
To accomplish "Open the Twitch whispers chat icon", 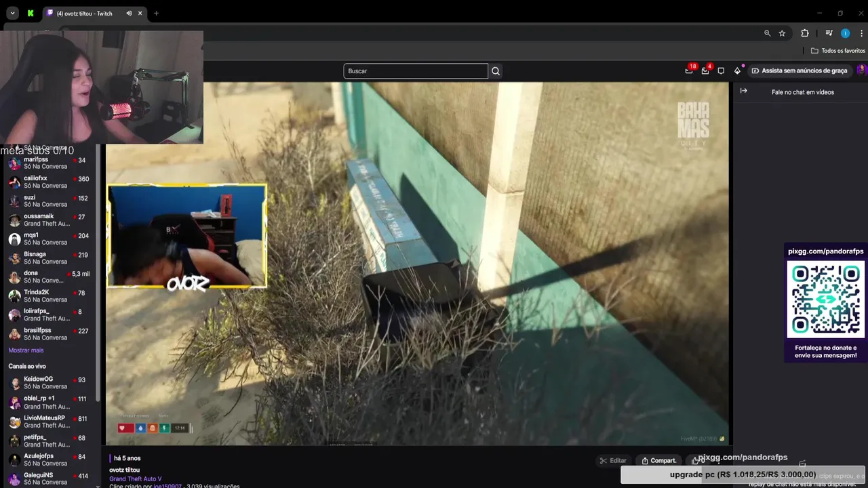I will pos(721,70).
